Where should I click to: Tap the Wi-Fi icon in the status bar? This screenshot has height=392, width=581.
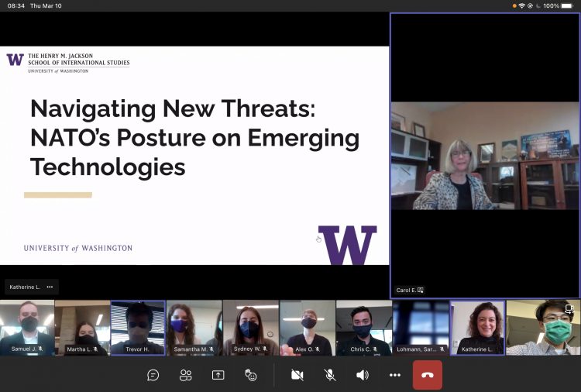(521, 5)
